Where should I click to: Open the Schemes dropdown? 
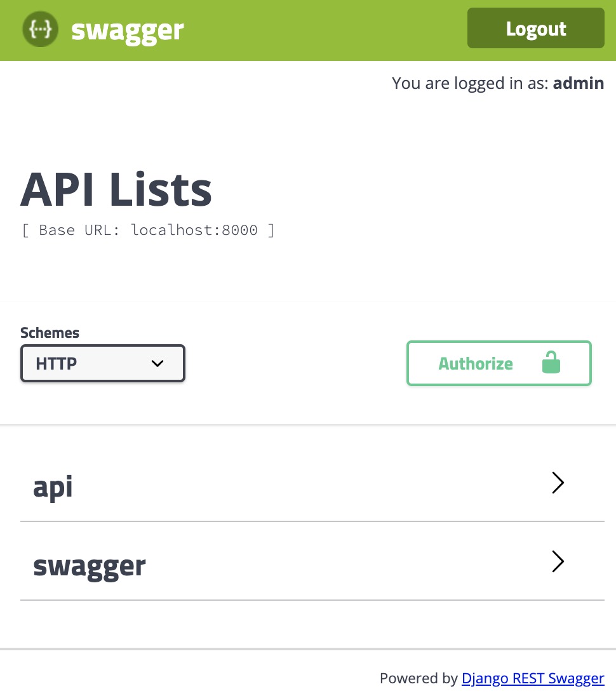point(102,363)
